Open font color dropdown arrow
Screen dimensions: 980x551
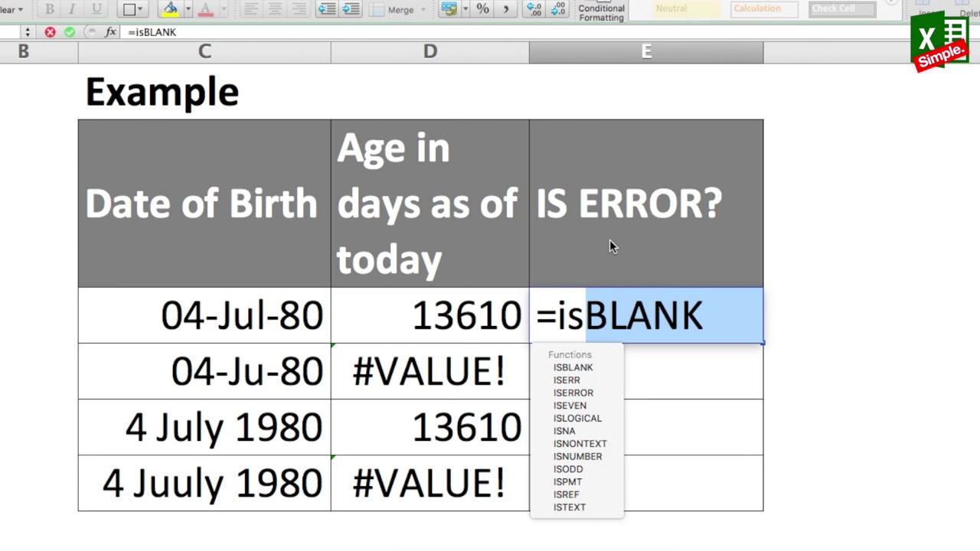pos(223,9)
